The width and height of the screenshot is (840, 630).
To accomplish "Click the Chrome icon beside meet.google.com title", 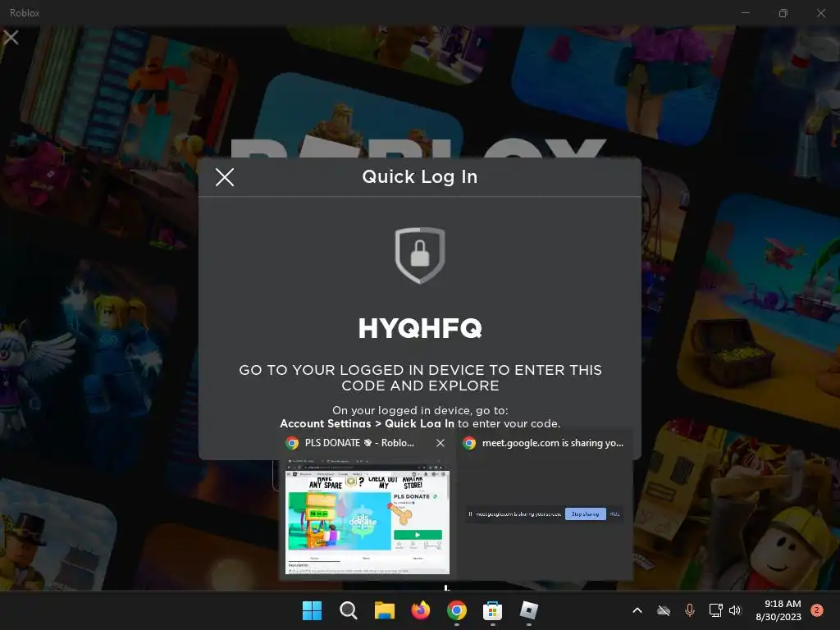I will point(469,443).
